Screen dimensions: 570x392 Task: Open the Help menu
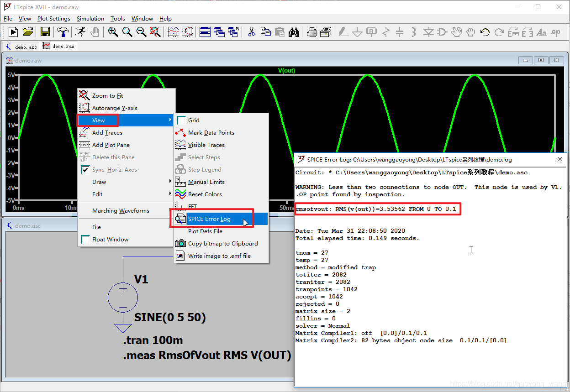click(x=165, y=19)
